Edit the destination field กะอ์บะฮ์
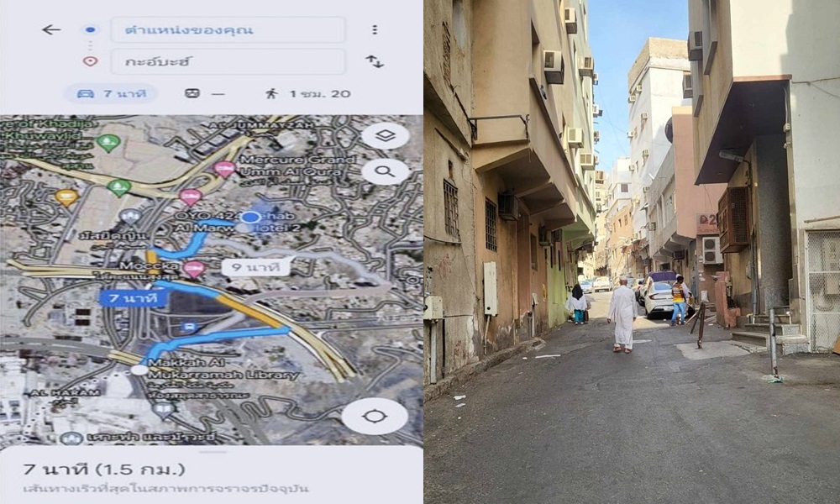The width and height of the screenshot is (840, 504). (x=228, y=61)
